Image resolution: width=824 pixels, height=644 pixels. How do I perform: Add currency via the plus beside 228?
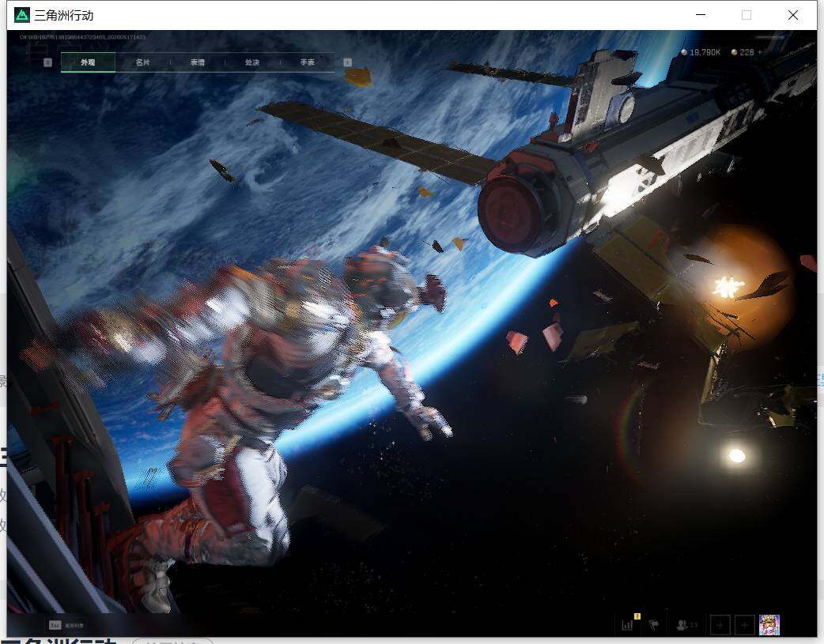point(760,52)
